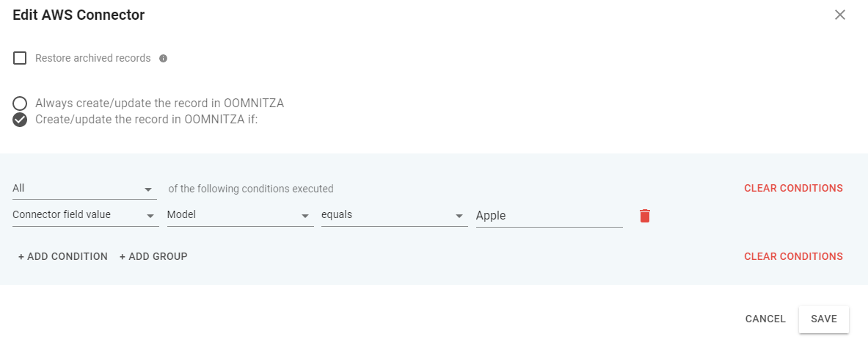Viewport: 868px width, 348px height.
Task: Click the + ADD GROUP button
Action: (153, 256)
